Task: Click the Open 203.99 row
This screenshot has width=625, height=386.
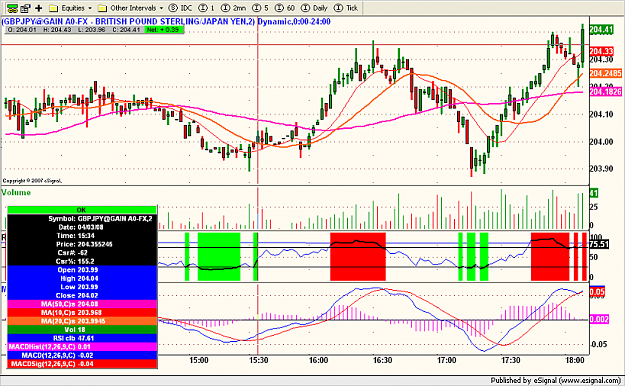Action: pos(82,270)
